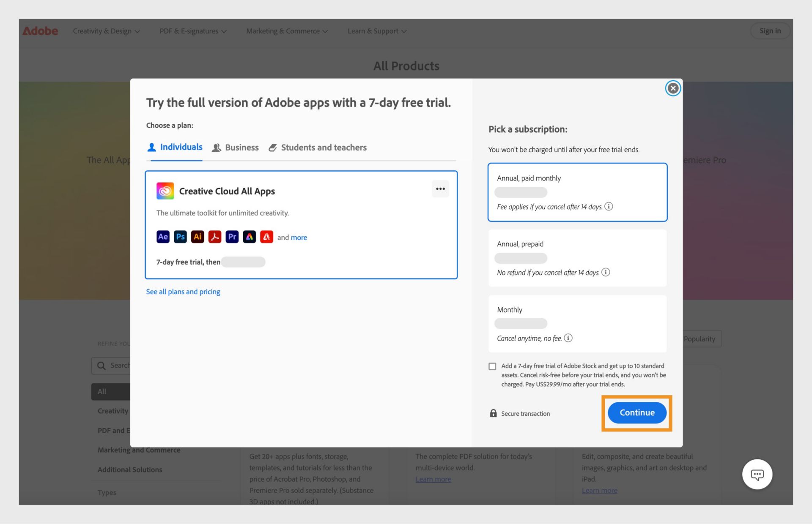Click the Illustrator app icon

pyautogui.click(x=197, y=237)
